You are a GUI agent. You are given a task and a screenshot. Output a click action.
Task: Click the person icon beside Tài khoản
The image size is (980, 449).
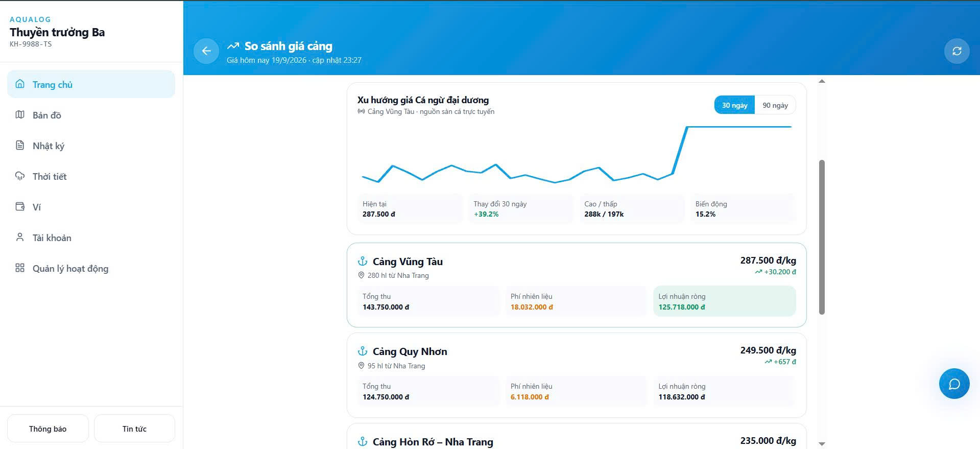(20, 238)
